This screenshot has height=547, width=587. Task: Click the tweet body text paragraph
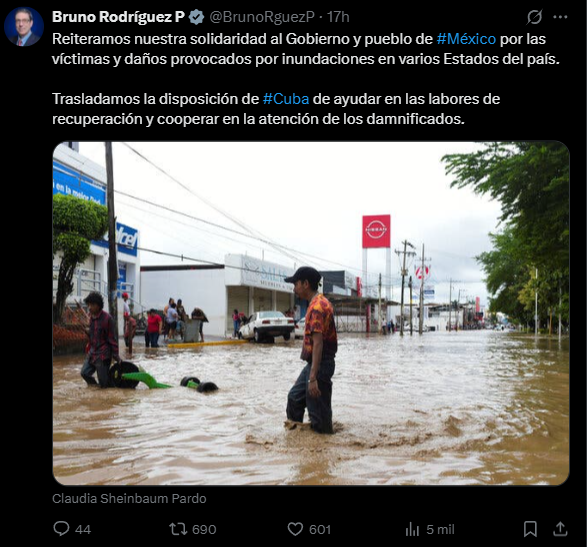(306, 79)
